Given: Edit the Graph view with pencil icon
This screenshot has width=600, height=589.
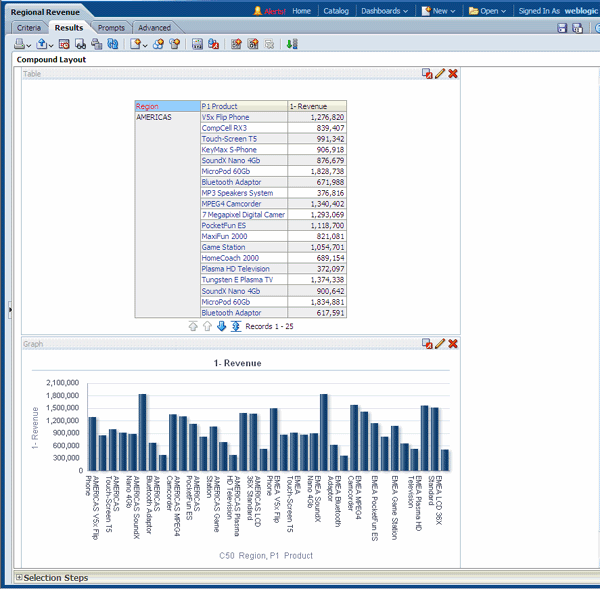Looking at the screenshot, I should (440, 343).
